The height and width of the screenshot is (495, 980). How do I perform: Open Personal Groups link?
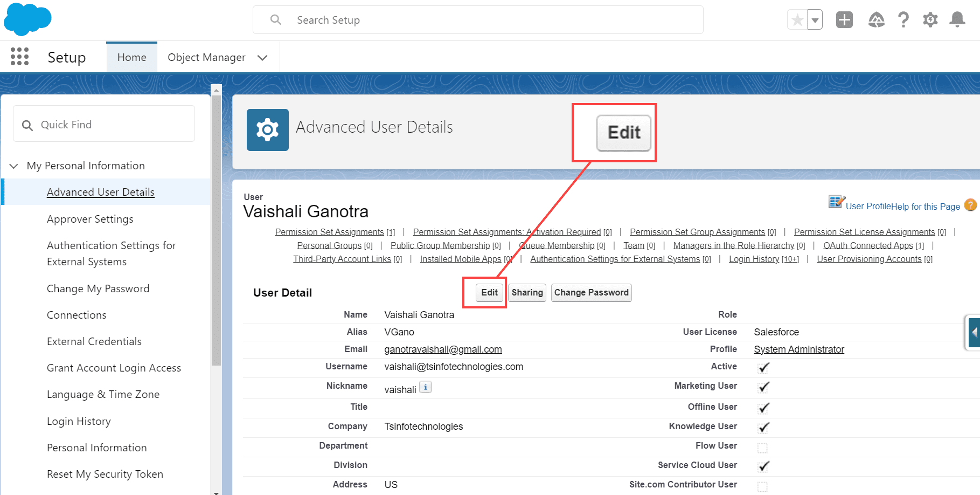click(329, 245)
